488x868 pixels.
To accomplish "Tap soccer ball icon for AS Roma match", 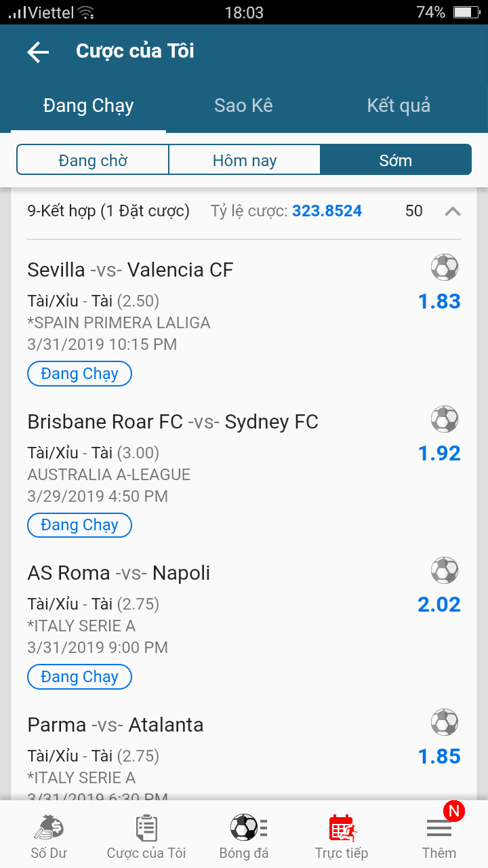I will coord(445,571).
